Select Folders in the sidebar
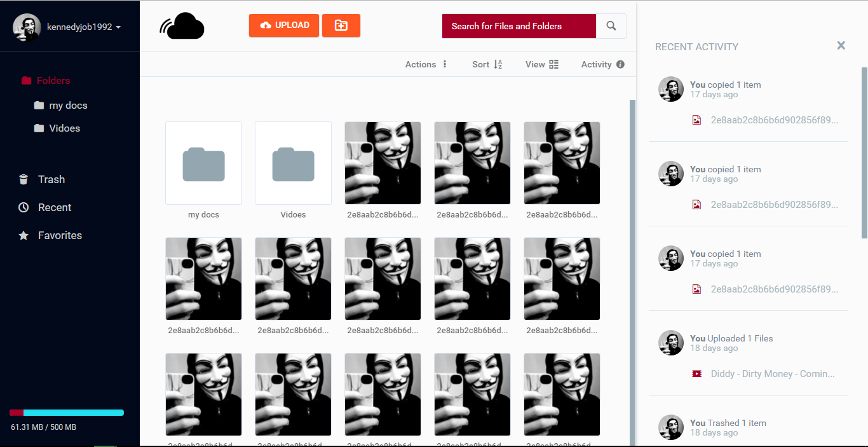868x447 pixels. pos(46,81)
